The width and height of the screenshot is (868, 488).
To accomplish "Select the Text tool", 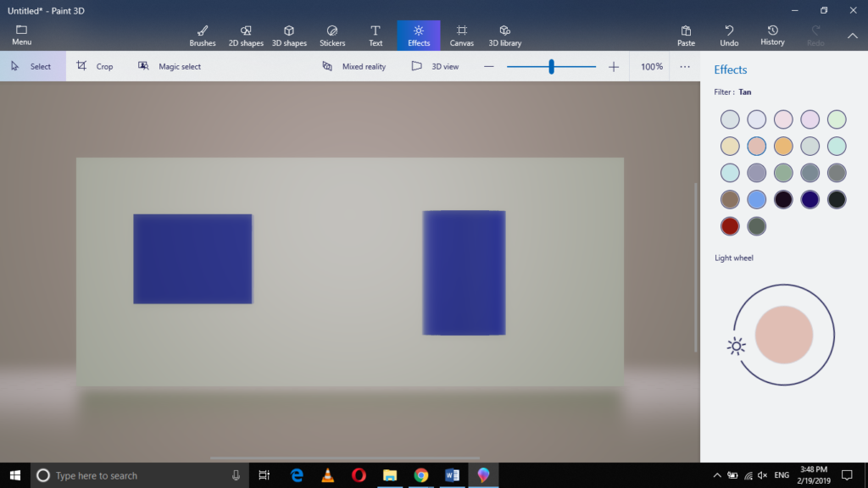I will tap(376, 36).
